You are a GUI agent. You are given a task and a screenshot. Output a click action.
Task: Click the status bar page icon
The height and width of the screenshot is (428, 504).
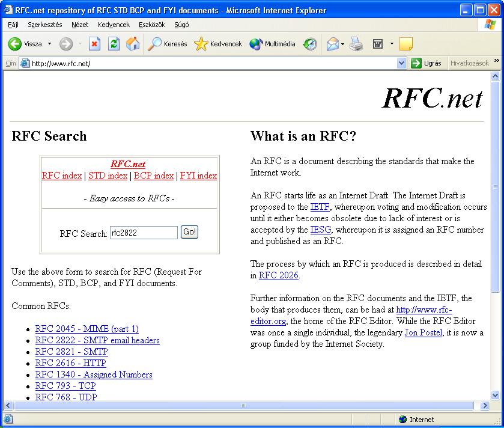pos(8,420)
